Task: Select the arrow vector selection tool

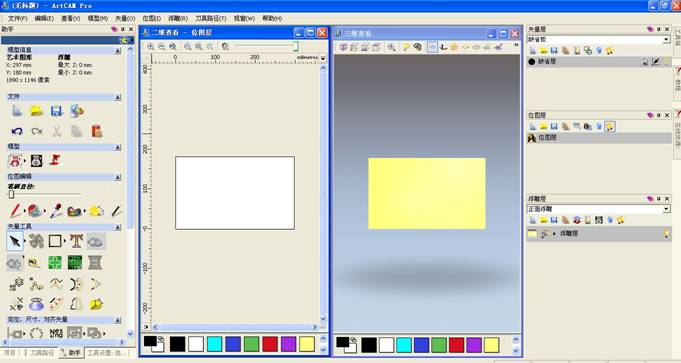Action: pyautogui.click(x=15, y=241)
